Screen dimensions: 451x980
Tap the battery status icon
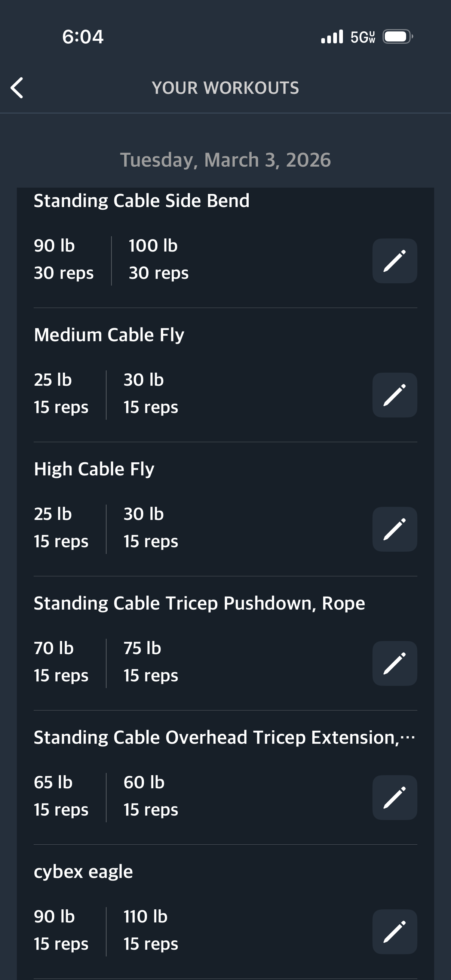[x=398, y=37]
